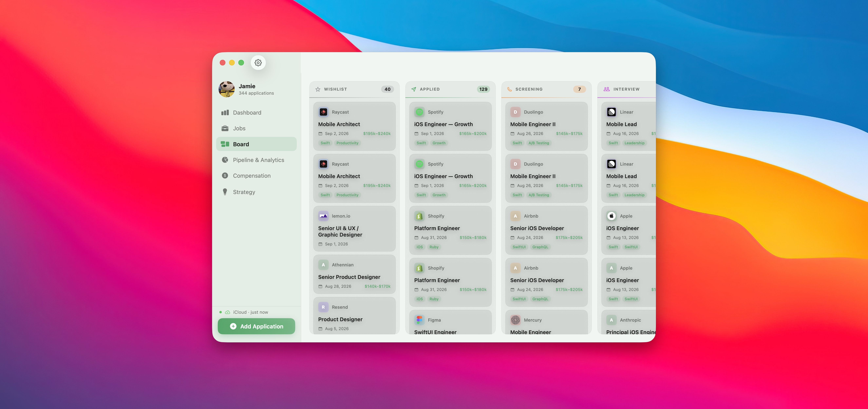Click the first Shopify logo
Screen dimensions: 868x409
pos(420,216)
